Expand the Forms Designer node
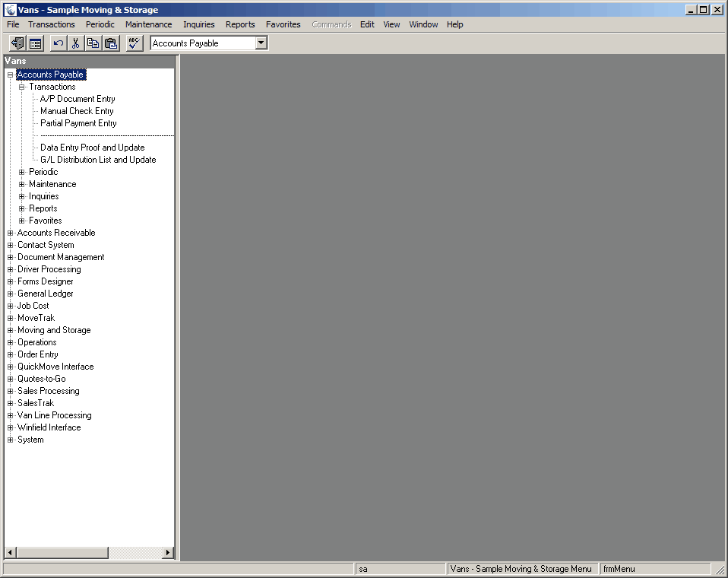 pos(10,281)
